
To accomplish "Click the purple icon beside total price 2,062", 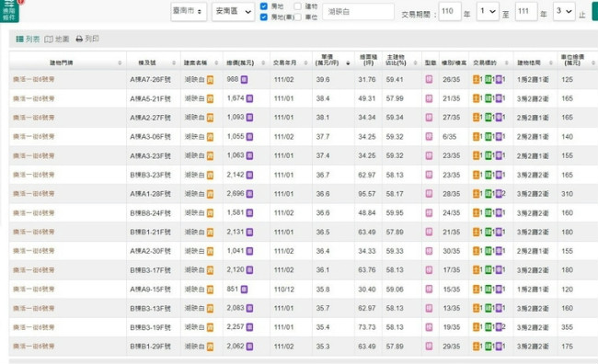I will [x=249, y=347].
